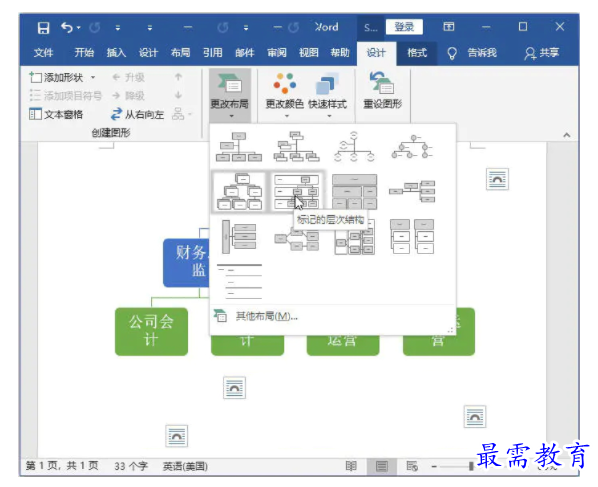Toggle 从右向左 direction button

[x=137, y=114]
